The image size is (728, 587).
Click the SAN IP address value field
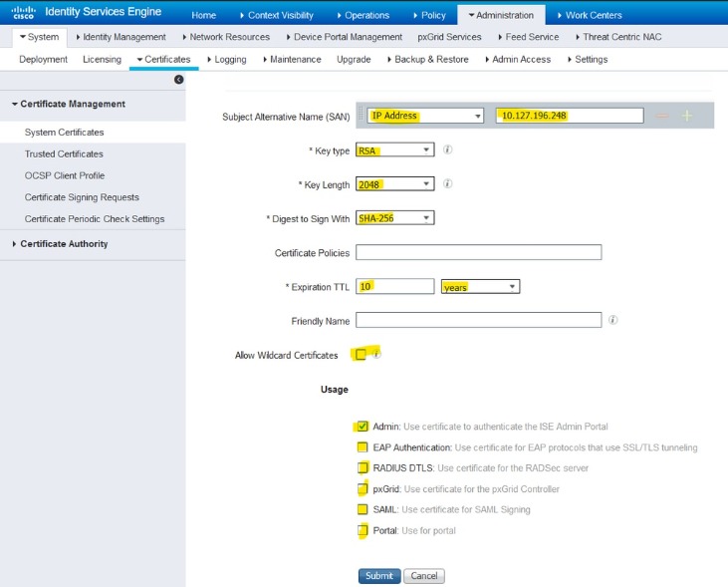point(570,116)
